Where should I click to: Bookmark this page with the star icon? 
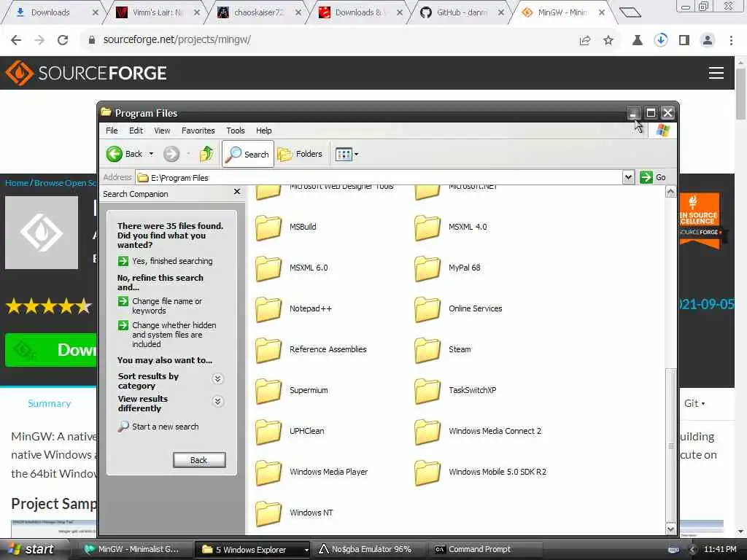[608, 40]
